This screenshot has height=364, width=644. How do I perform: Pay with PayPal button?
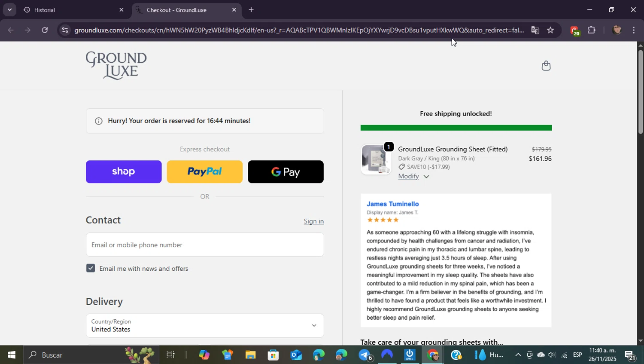(205, 172)
